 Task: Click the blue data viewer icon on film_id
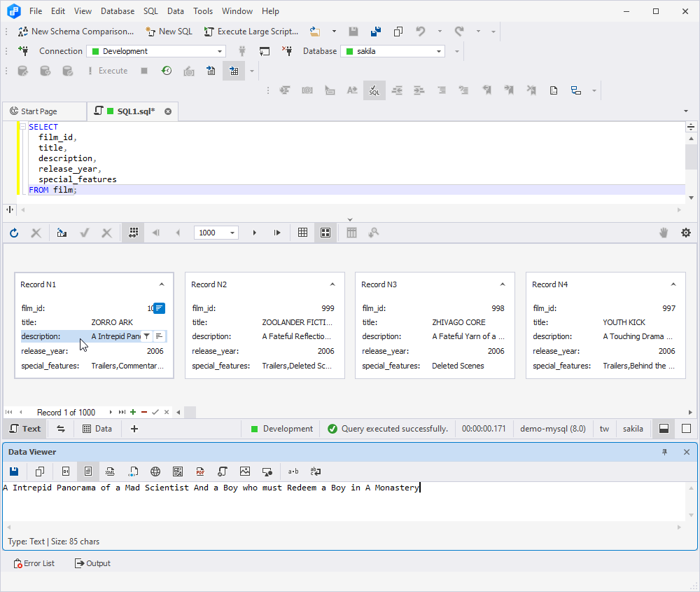point(160,308)
